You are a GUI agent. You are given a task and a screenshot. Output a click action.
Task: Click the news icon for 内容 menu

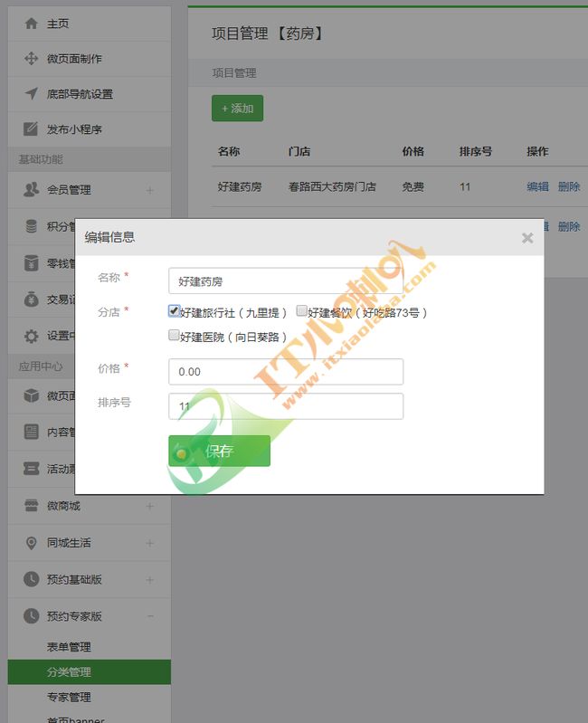click(x=32, y=432)
